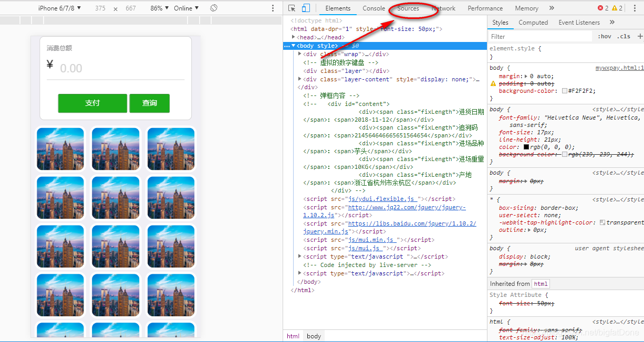This screenshot has height=342, width=644.
Task: Open the Memory tab
Action: tap(526, 8)
